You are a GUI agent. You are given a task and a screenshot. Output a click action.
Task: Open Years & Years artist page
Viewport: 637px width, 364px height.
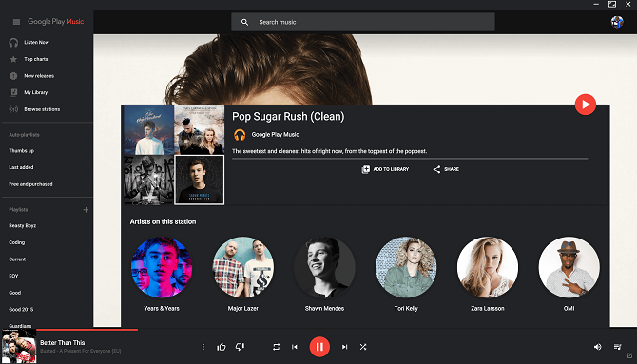pyautogui.click(x=162, y=267)
